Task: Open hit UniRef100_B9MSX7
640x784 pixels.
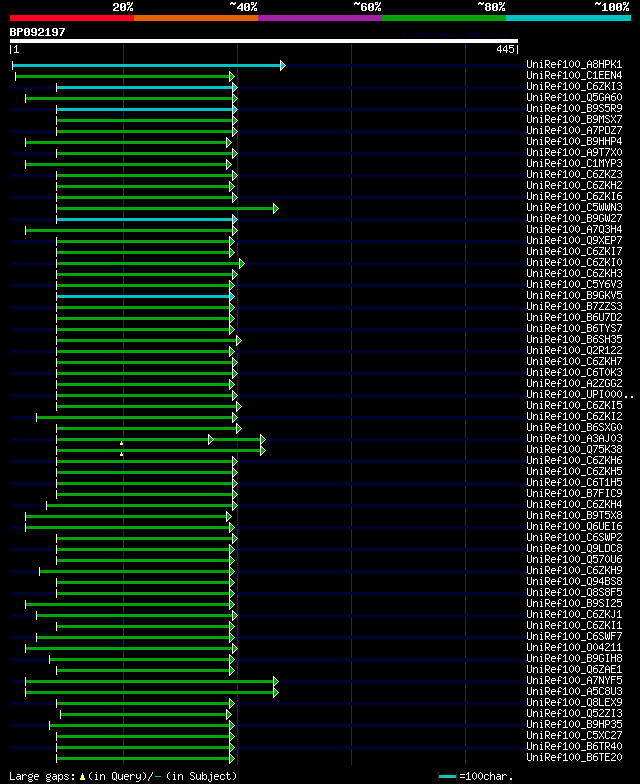Action: coord(574,120)
